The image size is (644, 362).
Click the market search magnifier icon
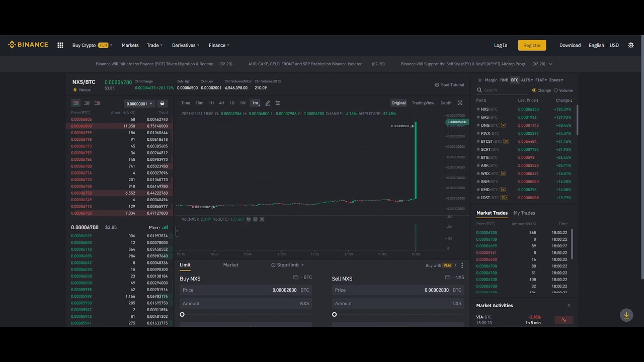(x=479, y=90)
